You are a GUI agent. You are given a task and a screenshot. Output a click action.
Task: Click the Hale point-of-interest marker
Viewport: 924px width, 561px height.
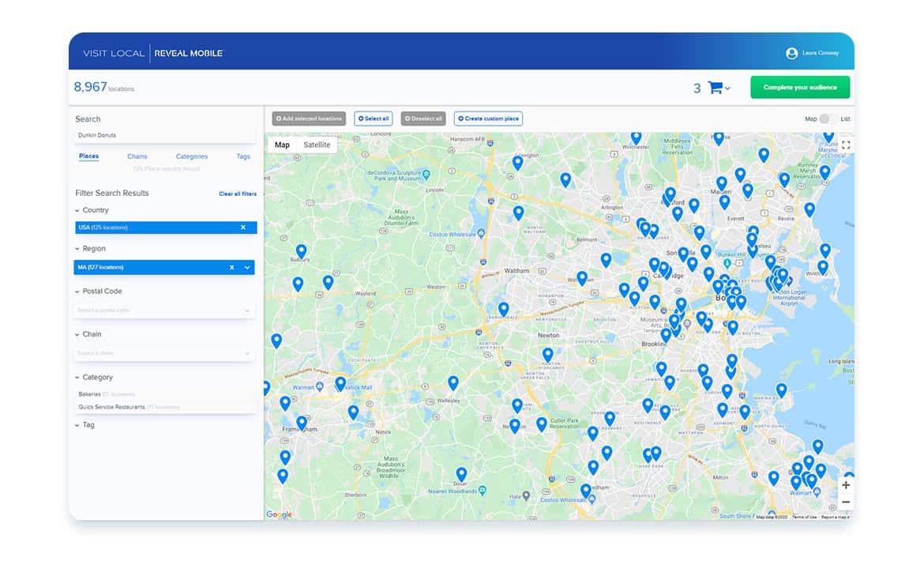(x=526, y=495)
